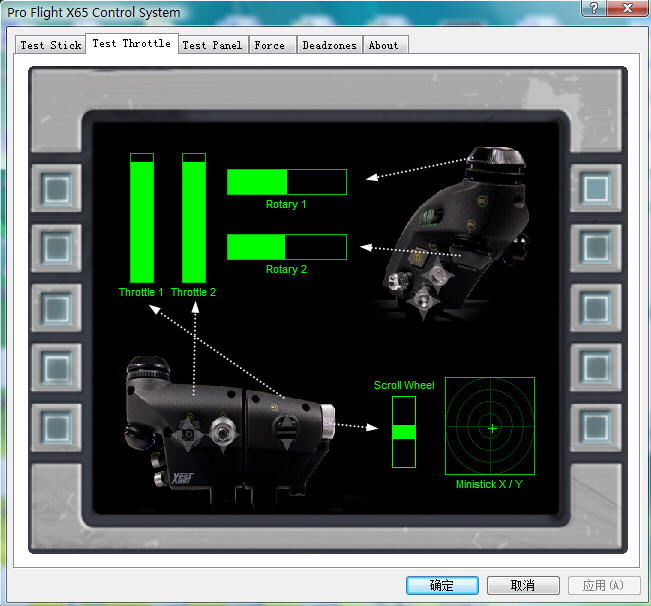Select the Test Throttle tab

[x=132, y=44]
